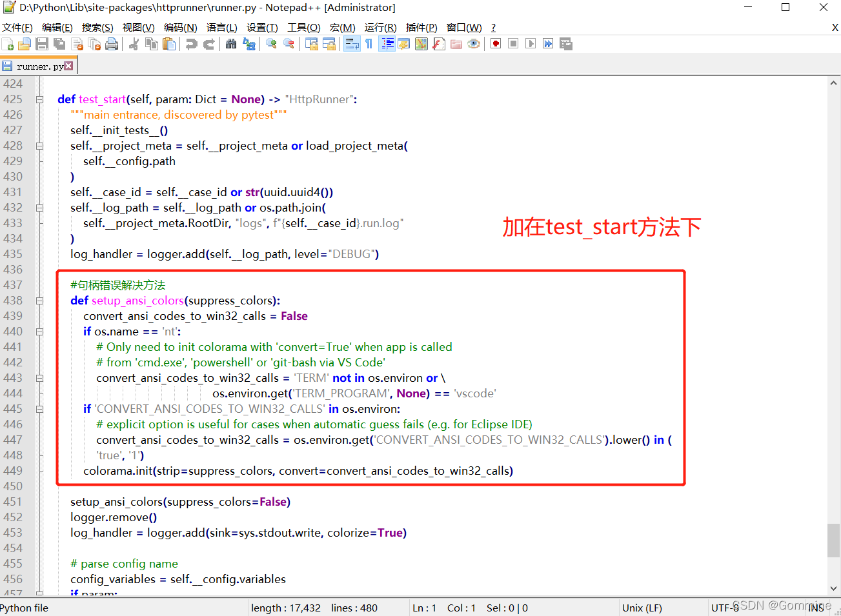Open the 工具(O) menu
Viewport: 841px width, 616px height.
click(x=304, y=28)
